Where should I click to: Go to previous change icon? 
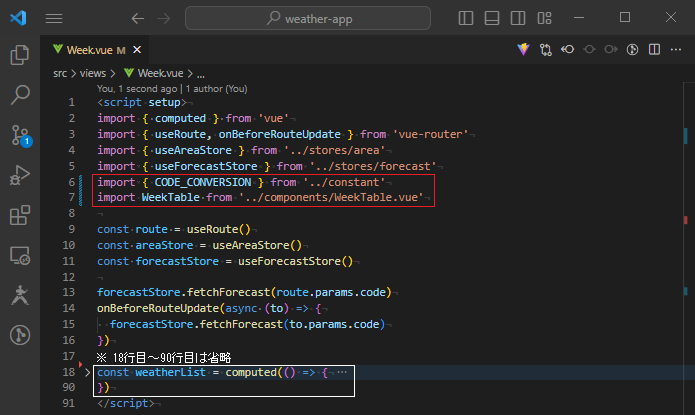click(x=589, y=50)
